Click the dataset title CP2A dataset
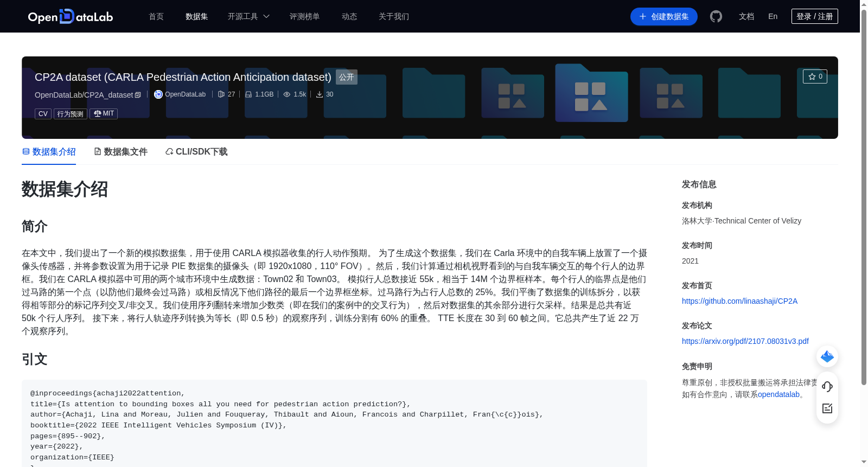Viewport: 868px width, 467px height. coord(183,77)
